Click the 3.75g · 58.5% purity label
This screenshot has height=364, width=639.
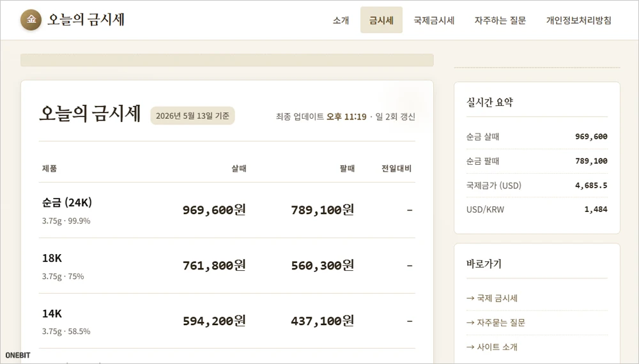[x=66, y=331]
